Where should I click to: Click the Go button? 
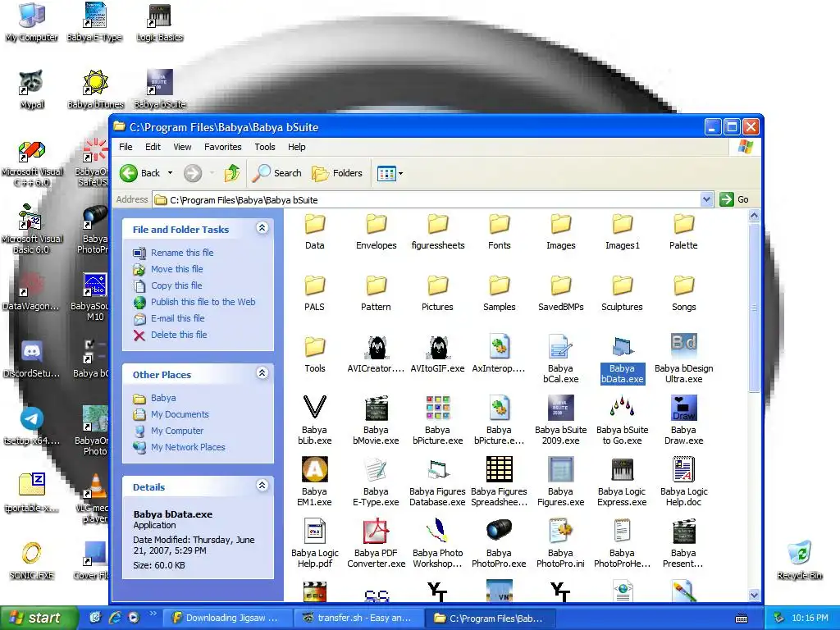point(734,199)
